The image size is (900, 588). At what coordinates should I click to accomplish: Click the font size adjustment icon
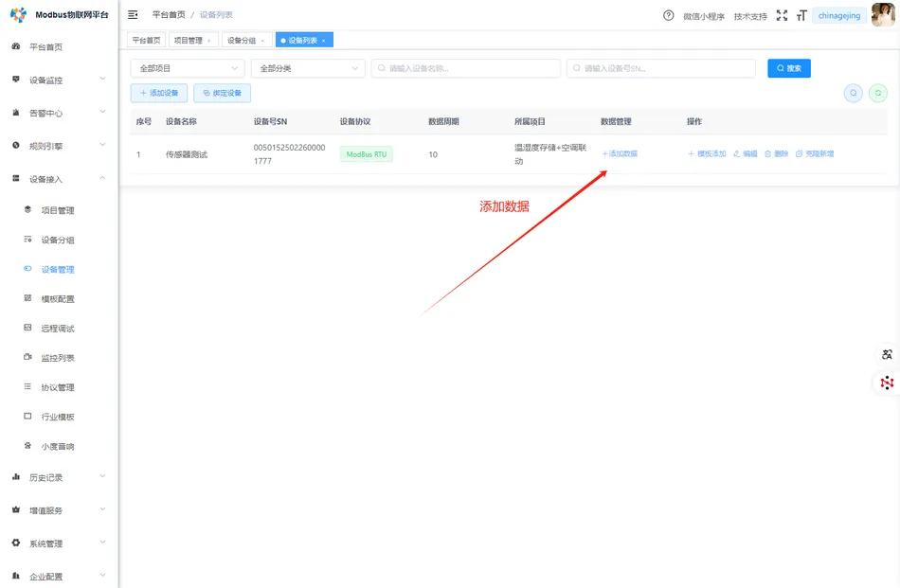point(801,15)
